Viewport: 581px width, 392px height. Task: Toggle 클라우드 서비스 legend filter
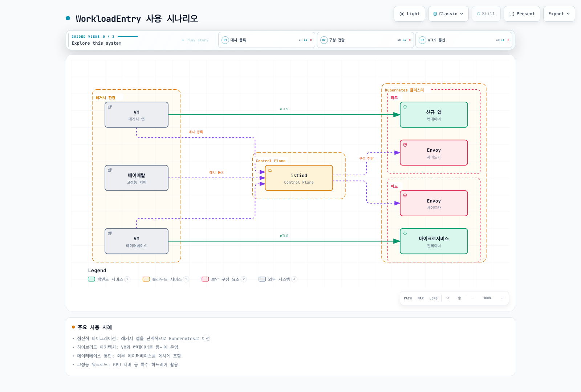(166, 279)
